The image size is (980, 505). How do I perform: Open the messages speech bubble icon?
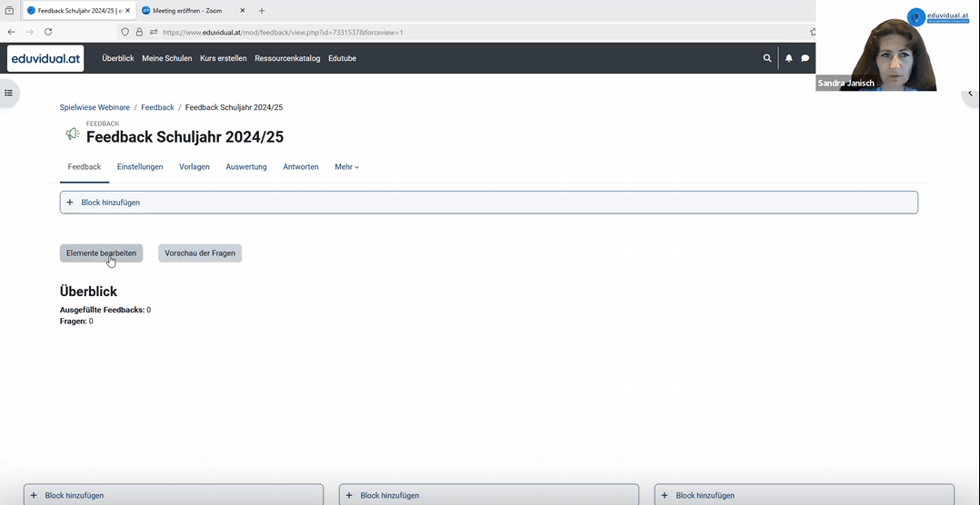pos(805,58)
